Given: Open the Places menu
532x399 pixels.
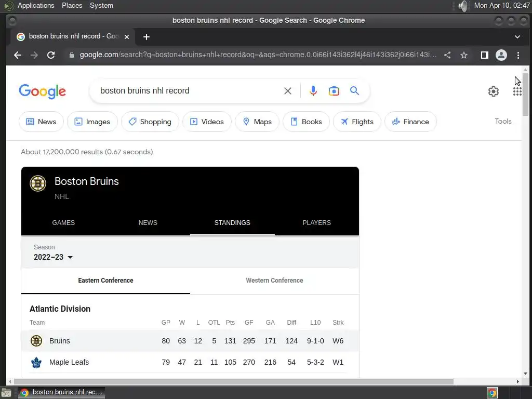Looking at the screenshot, I should (72, 5).
